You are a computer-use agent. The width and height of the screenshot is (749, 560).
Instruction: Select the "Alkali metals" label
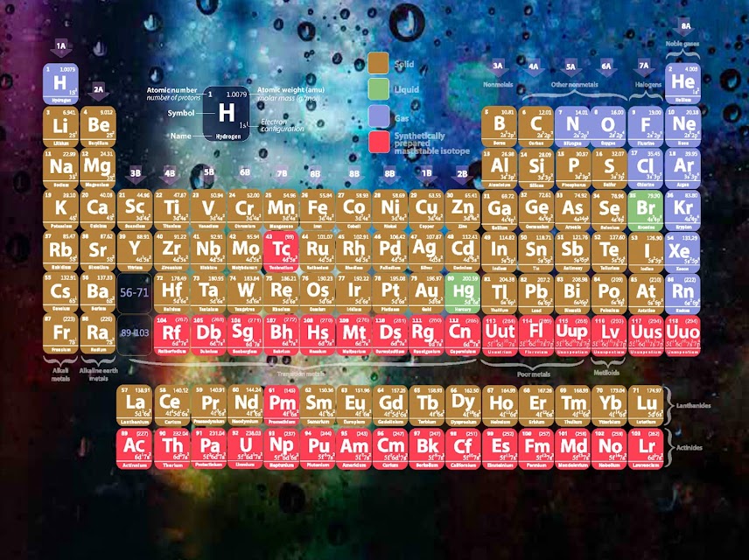[x=60, y=374]
